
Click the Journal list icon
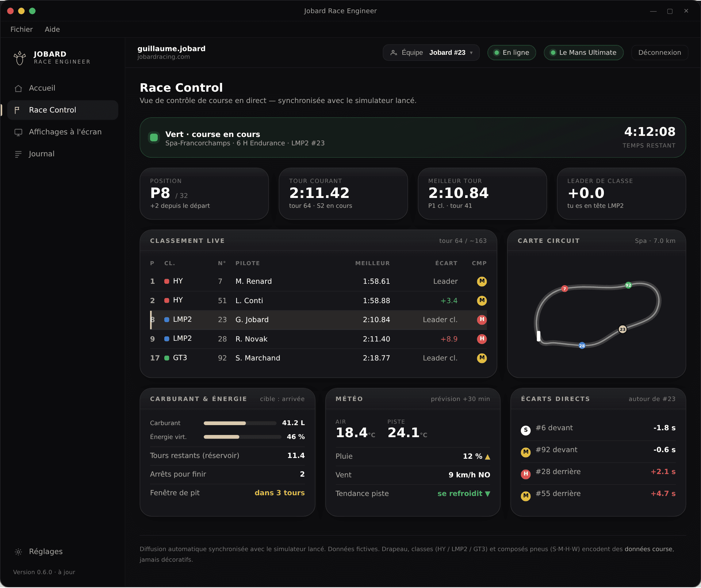pos(18,154)
